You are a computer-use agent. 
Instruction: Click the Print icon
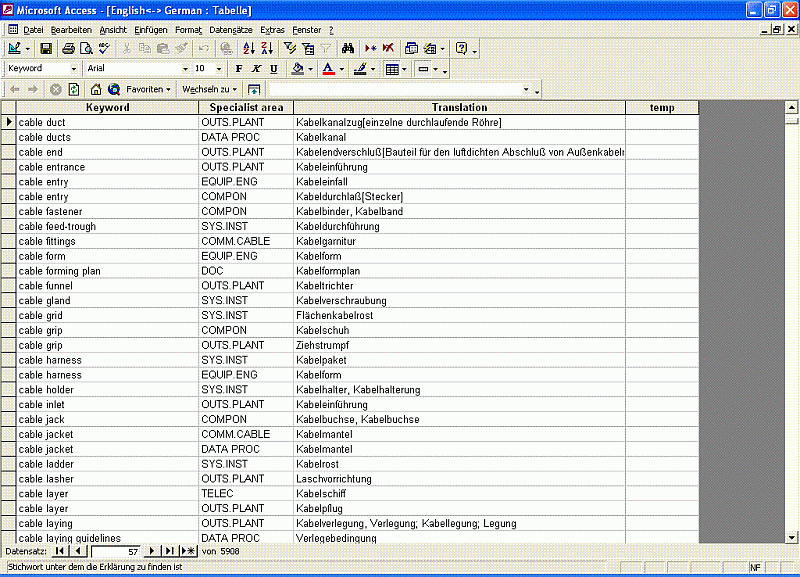click(68, 48)
